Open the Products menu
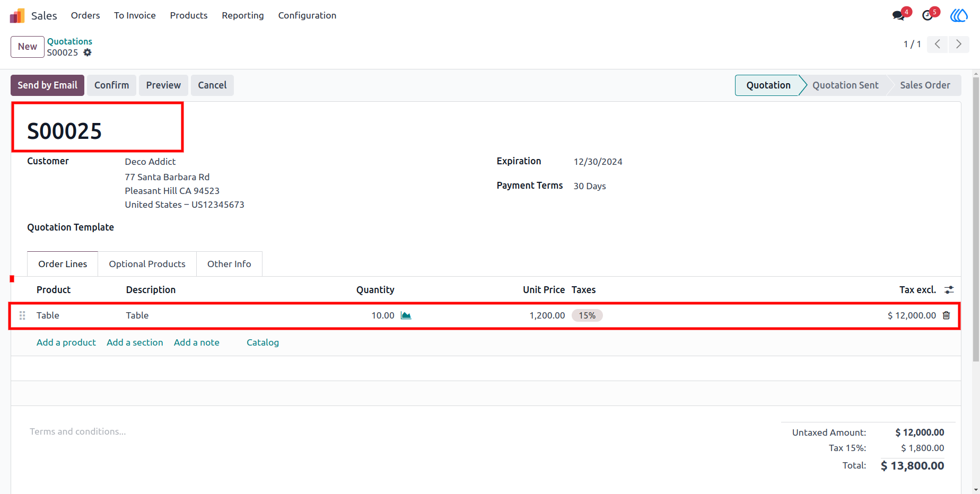 (189, 15)
